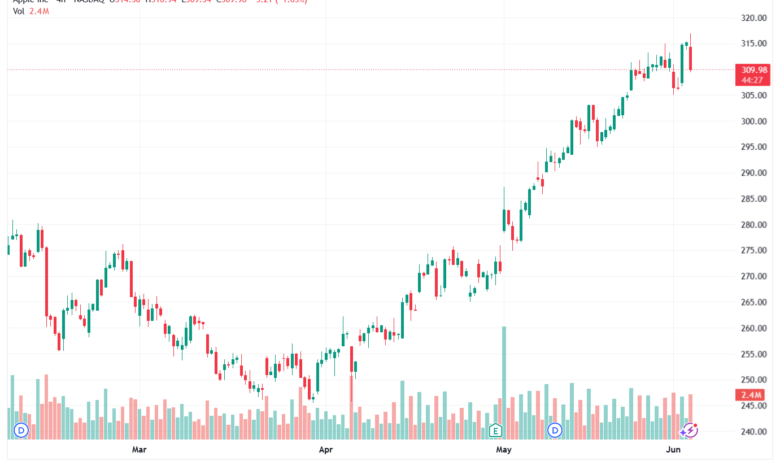Click the 280.00 price scale label
The image size is (780, 470).
click(754, 225)
